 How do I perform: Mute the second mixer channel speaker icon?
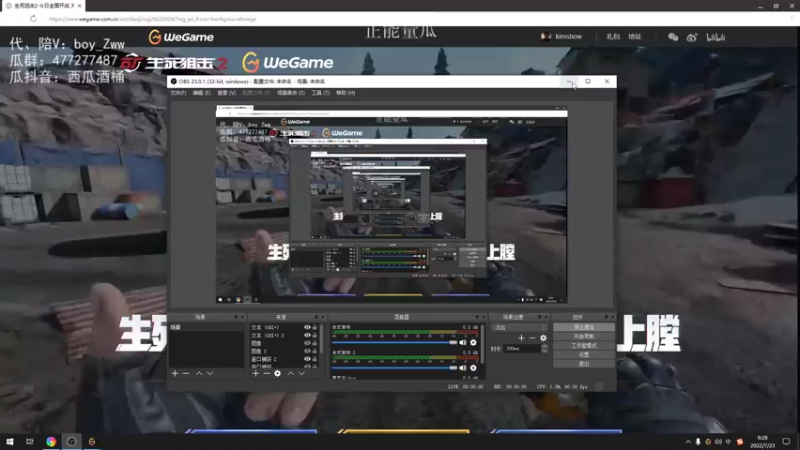463,367
